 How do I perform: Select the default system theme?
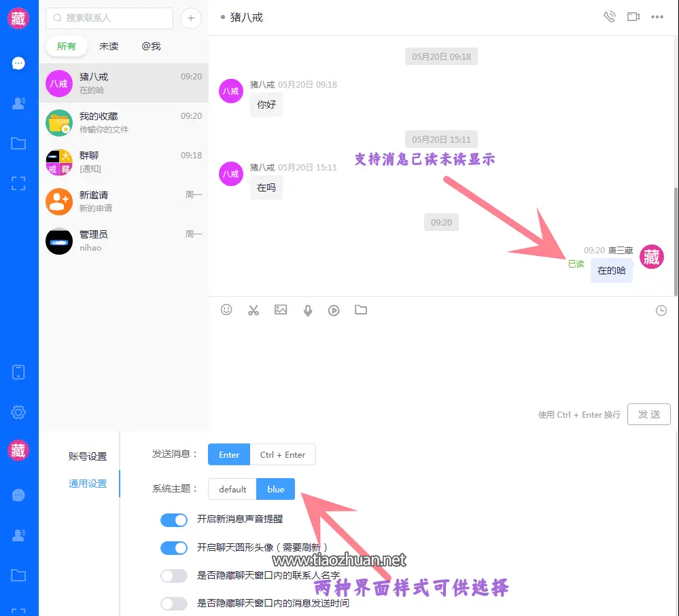coord(232,489)
